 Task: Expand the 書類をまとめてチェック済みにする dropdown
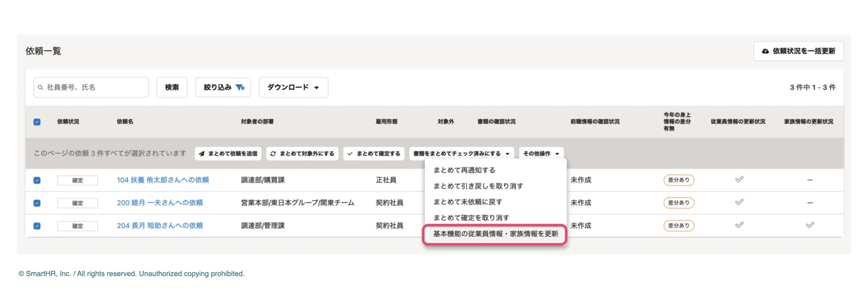pyautogui.click(x=461, y=154)
